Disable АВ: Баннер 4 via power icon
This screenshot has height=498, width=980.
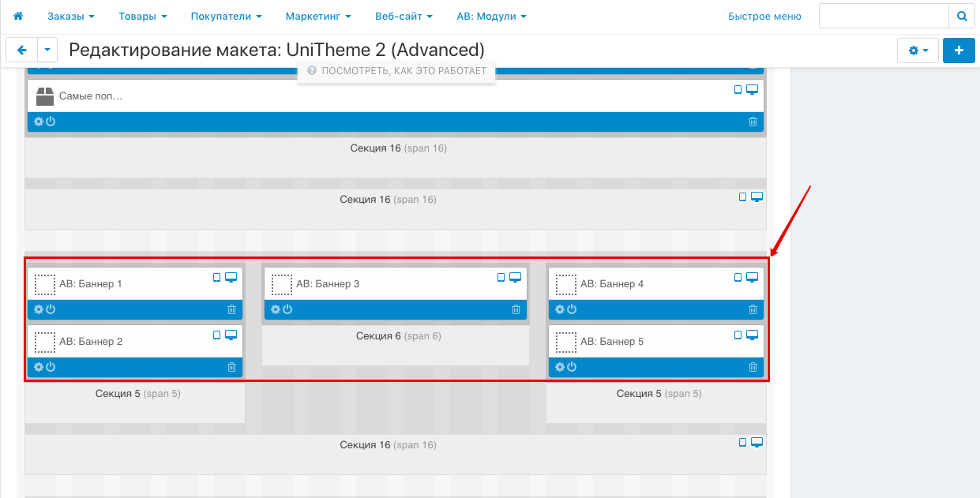click(572, 309)
